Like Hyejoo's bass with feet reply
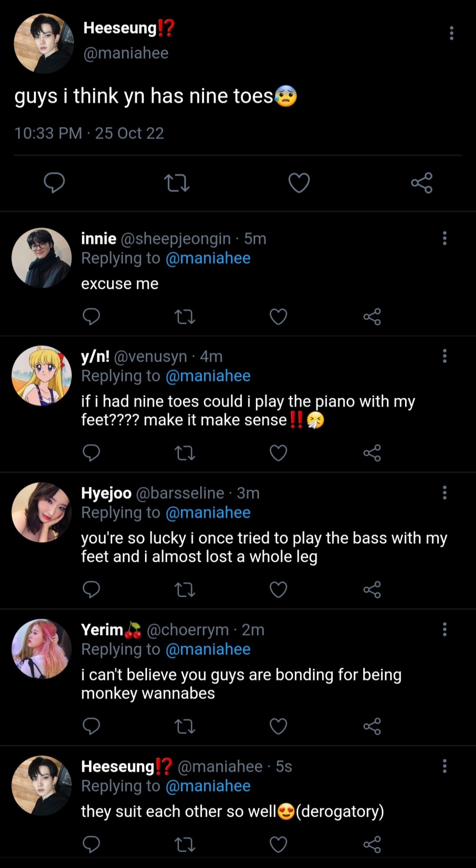This screenshot has width=476, height=868. click(x=278, y=590)
